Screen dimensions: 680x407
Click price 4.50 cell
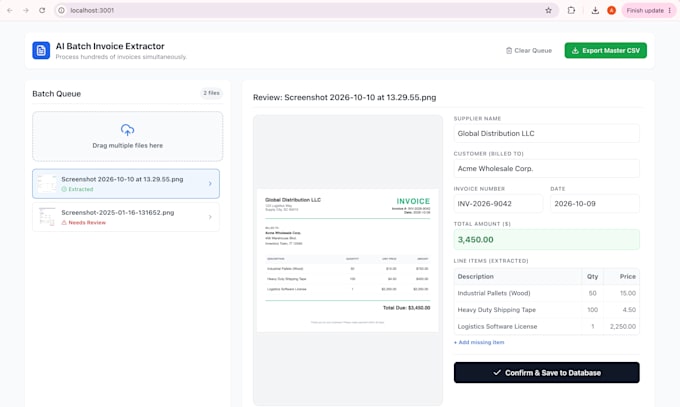point(621,310)
